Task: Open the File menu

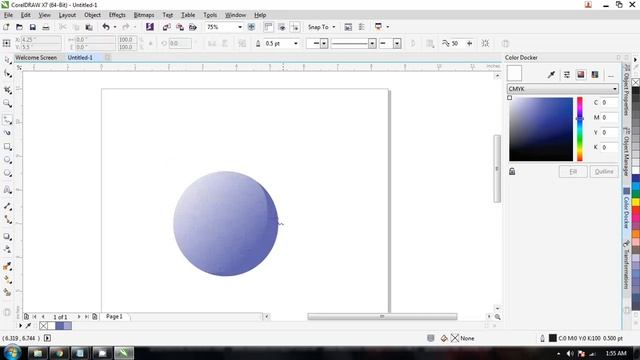Action: 8,15
